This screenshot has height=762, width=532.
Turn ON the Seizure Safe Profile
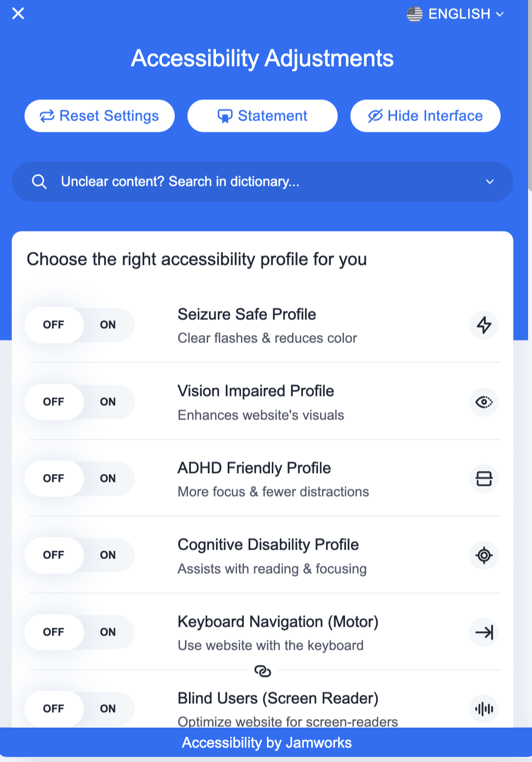108,325
